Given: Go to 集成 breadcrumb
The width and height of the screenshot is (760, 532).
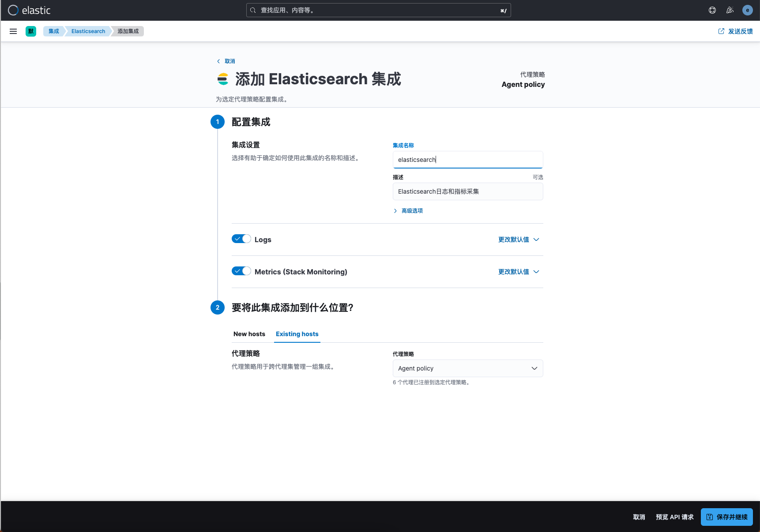Looking at the screenshot, I should (x=54, y=31).
